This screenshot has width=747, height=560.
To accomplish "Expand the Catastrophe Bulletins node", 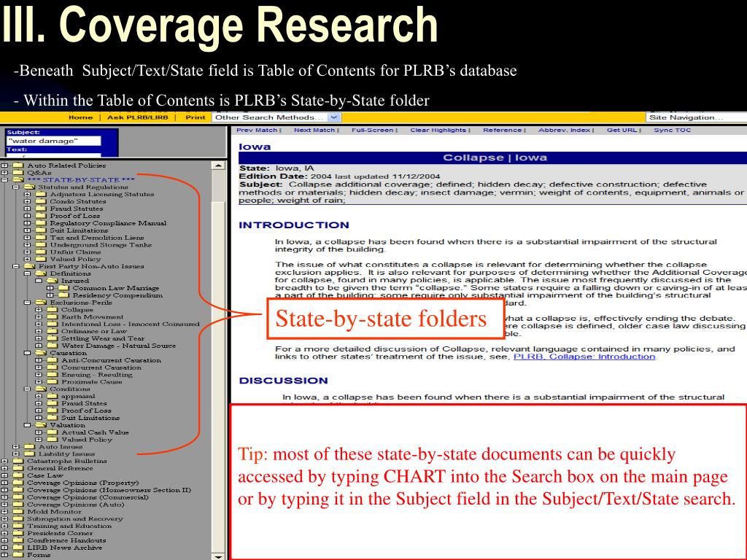I will coord(4,461).
